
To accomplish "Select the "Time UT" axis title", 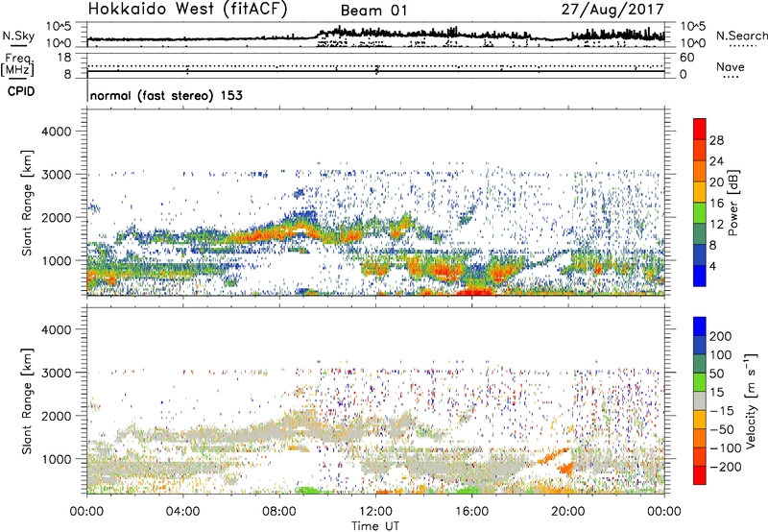I will 375,525.
